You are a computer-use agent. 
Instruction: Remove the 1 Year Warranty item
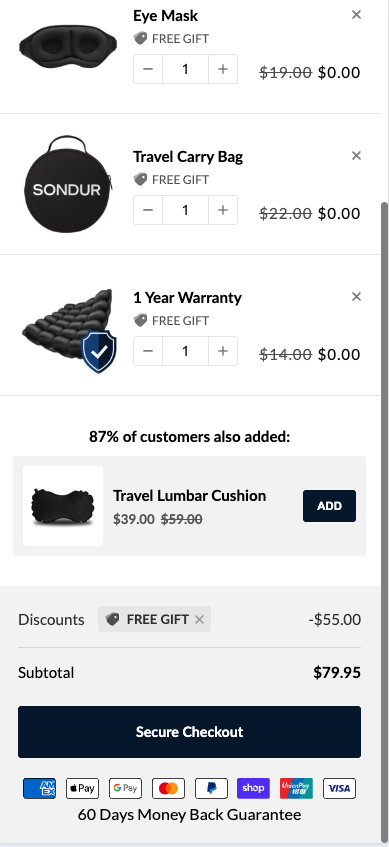(356, 297)
